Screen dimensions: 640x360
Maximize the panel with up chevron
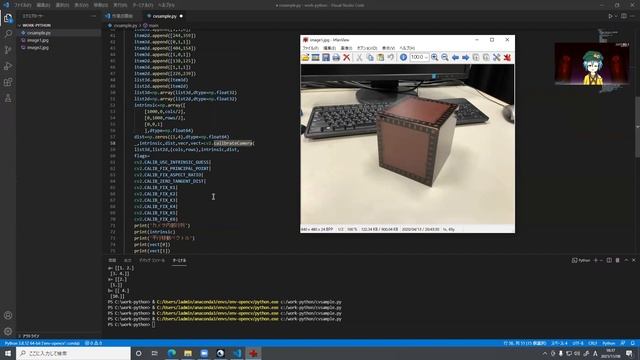click(x=626, y=260)
